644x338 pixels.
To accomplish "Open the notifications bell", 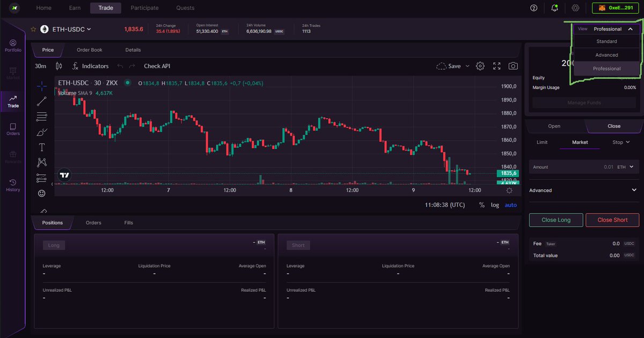I will pos(554,8).
